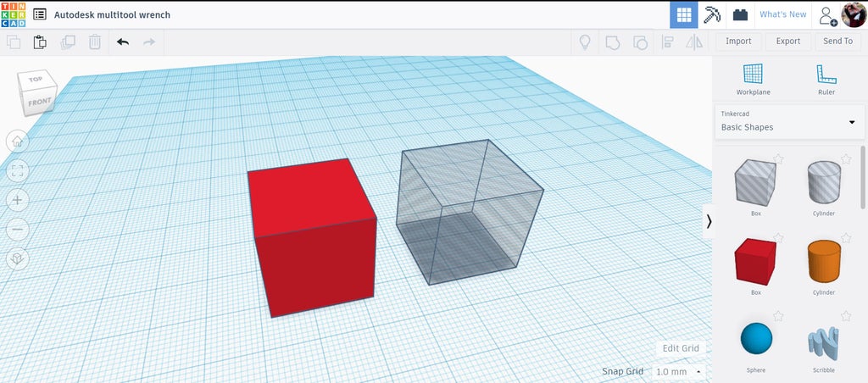Screen dimensions: 868x383
Task: Click the Duplicate icon
Action: click(x=68, y=42)
